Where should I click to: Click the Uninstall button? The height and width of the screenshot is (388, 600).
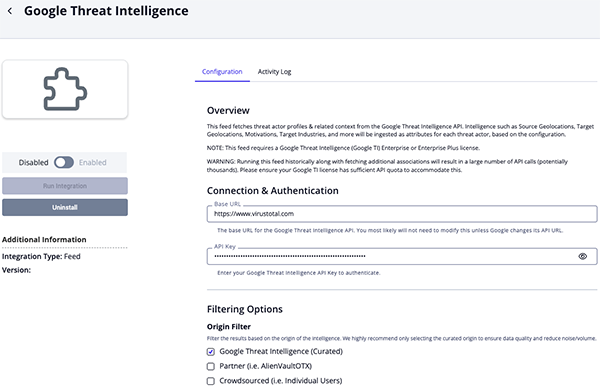pos(65,207)
